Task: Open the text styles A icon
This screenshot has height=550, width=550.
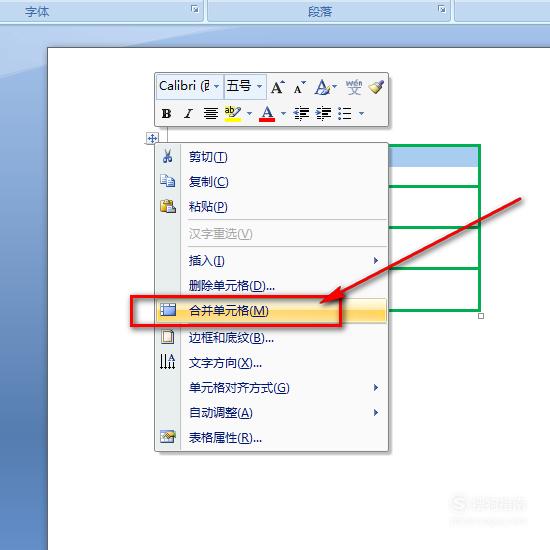Action: click(x=322, y=87)
